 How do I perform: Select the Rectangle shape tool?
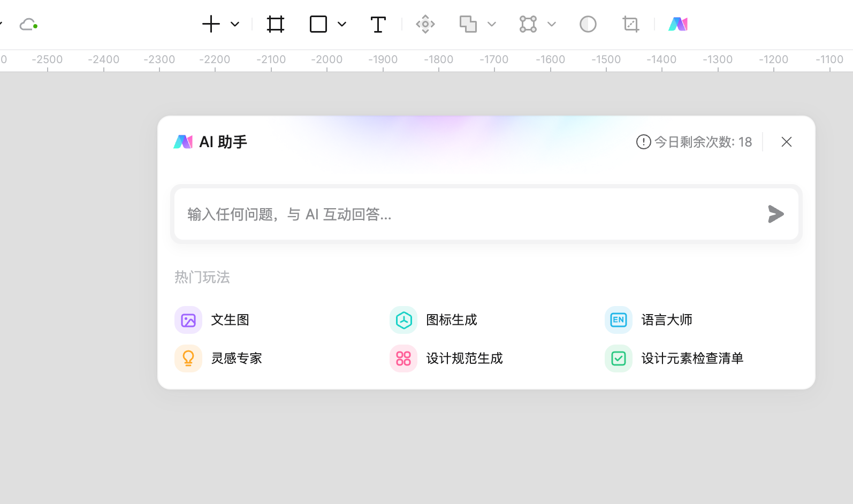click(318, 24)
